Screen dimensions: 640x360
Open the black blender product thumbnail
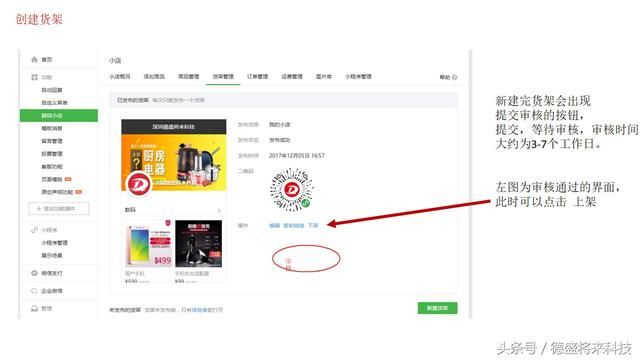tap(198, 244)
